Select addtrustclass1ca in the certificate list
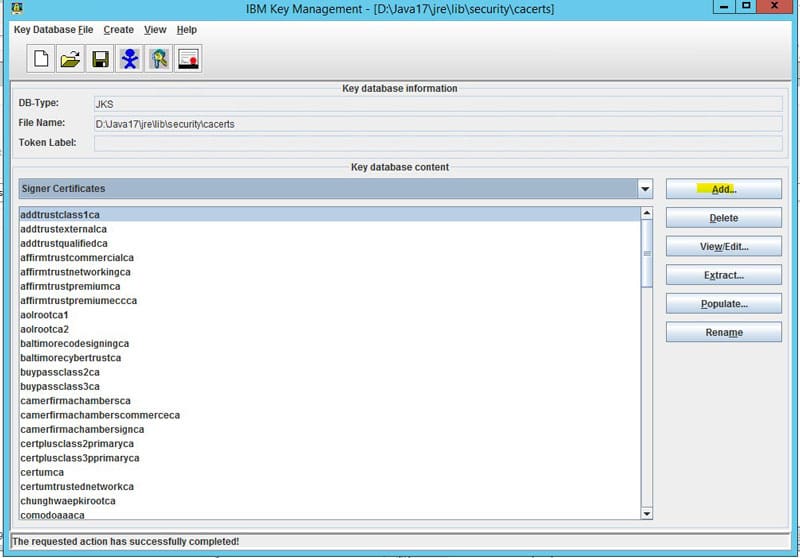 (x=330, y=215)
